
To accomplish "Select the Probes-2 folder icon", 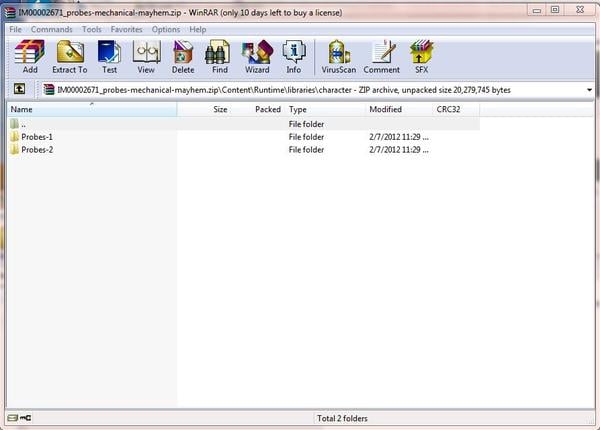I will click(15, 150).
